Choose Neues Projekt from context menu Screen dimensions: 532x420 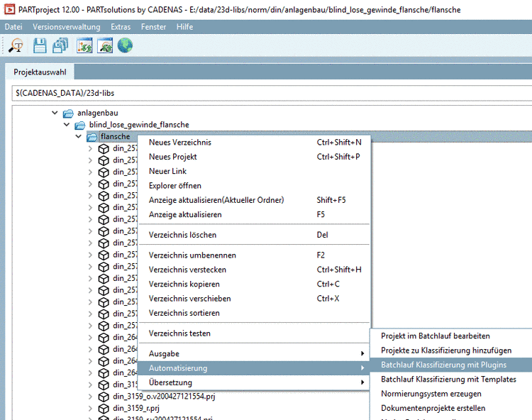tap(172, 157)
